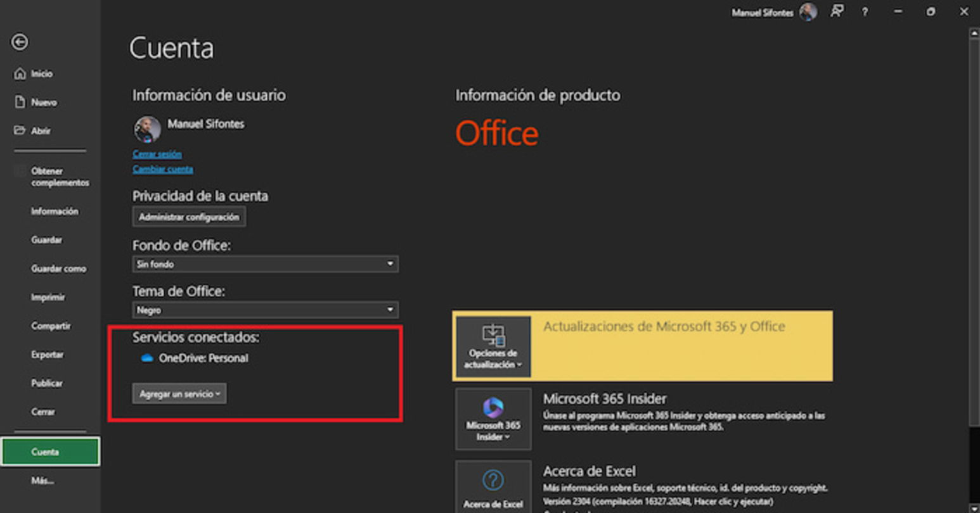Select the Cuenta tab
Screen dimensions: 980x513
[x=50, y=452]
